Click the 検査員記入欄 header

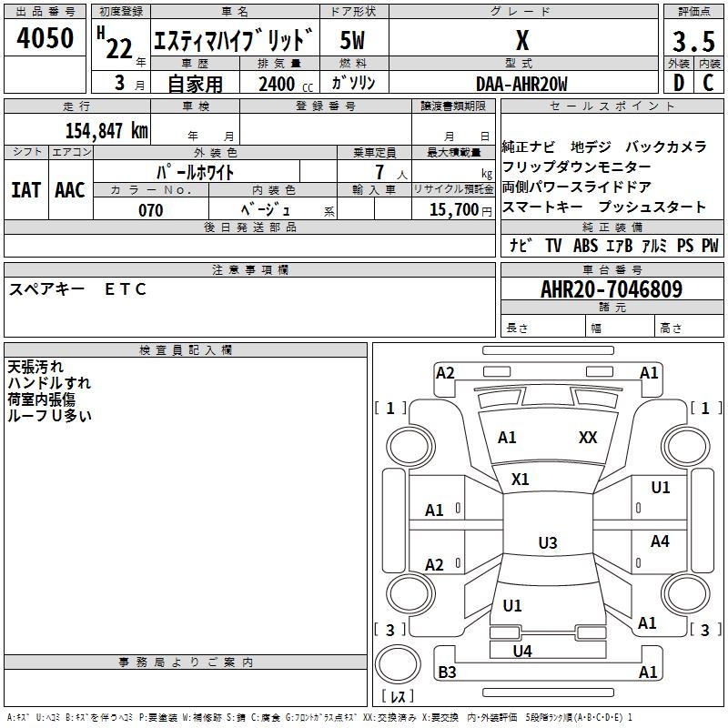click(x=186, y=350)
